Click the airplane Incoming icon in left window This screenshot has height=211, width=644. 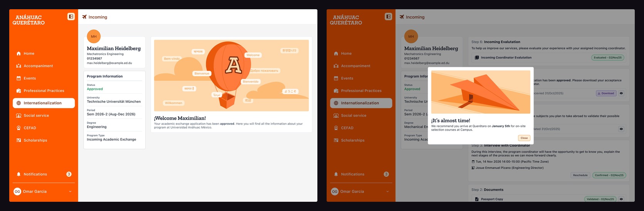coord(84,17)
